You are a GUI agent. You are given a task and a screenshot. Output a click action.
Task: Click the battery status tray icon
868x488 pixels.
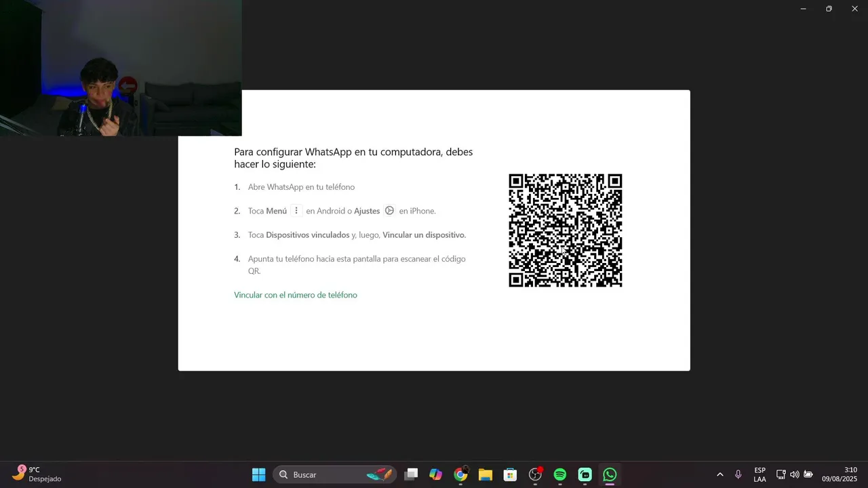click(808, 474)
